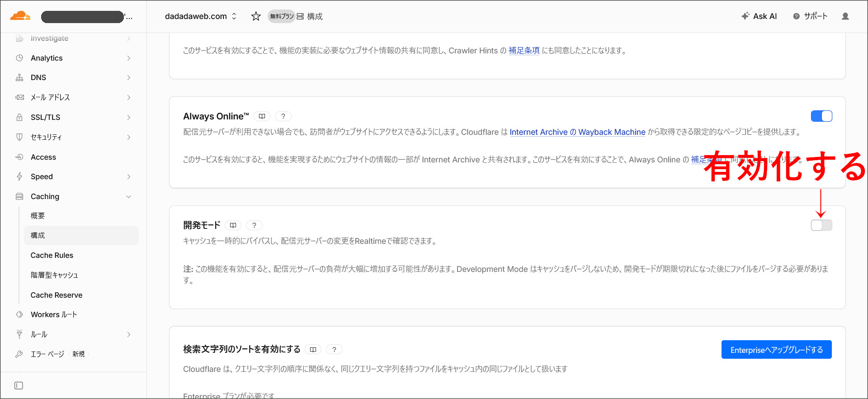
Task: Click the Speed lightning icon
Action: click(x=19, y=176)
